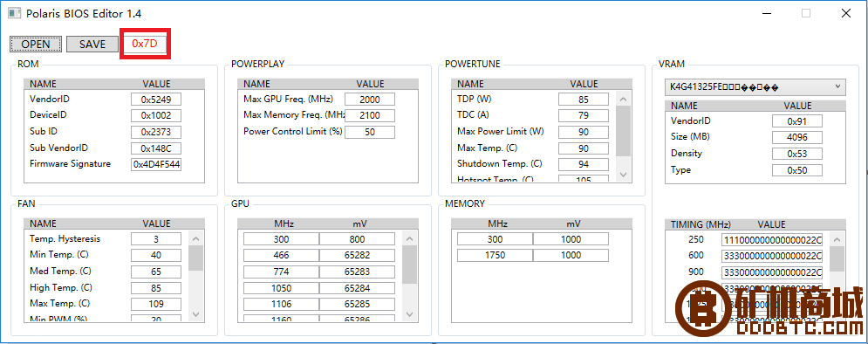Edit the GPU 800 mV voltage cell
The image size is (868, 344).
pyautogui.click(x=357, y=238)
